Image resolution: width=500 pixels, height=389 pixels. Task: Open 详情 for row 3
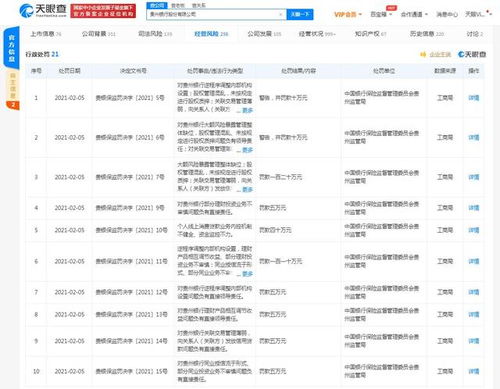473,177
